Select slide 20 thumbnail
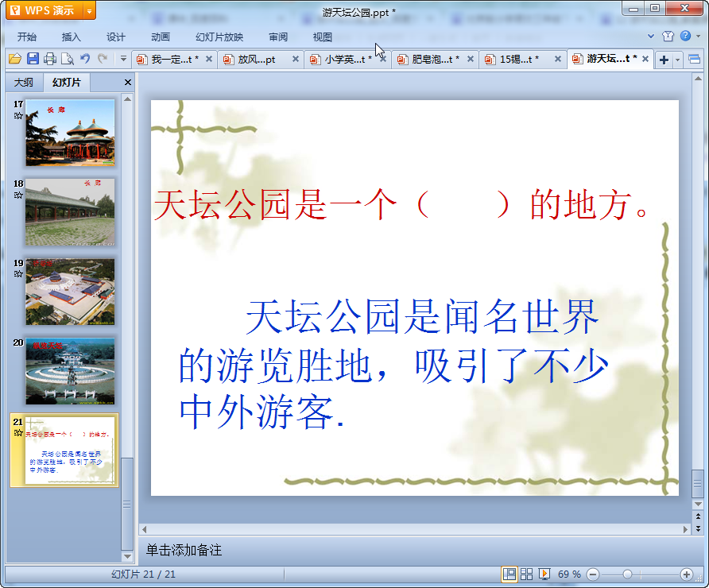This screenshot has height=588, width=709. pos(70,371)
